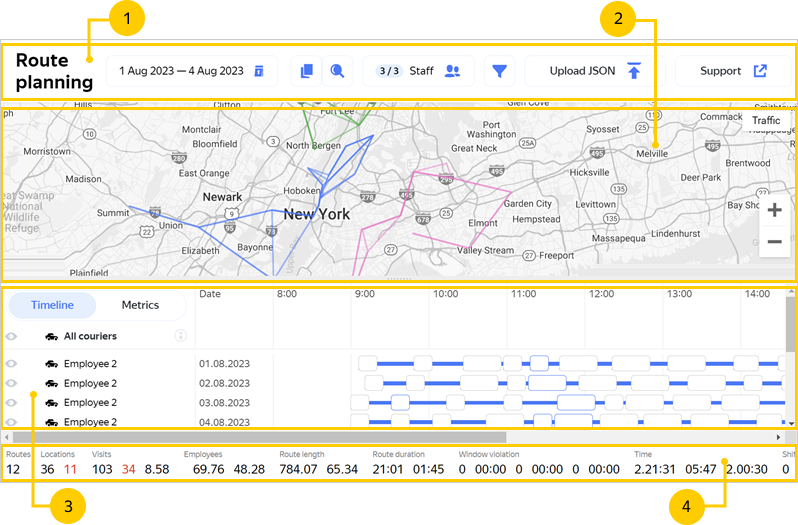Enable the Traffic layer on map
This screenshot has width=798, height=525.
[x=766, y=120]
